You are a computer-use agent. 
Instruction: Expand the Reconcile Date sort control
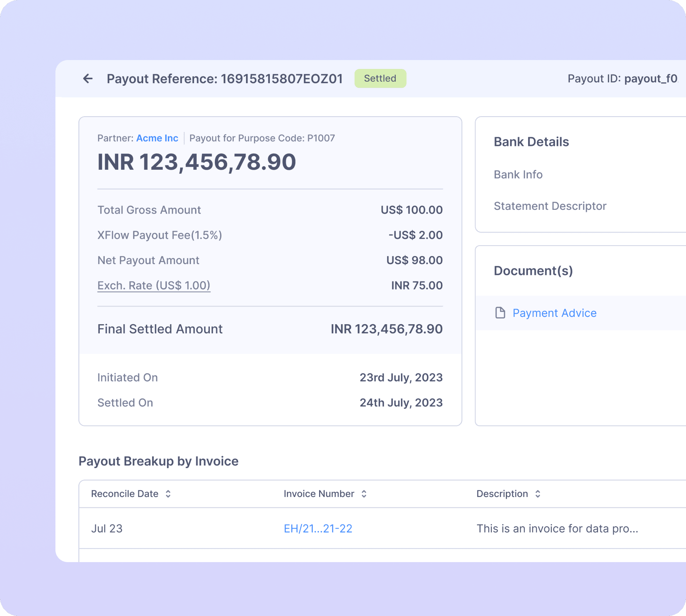pos(168,494)
